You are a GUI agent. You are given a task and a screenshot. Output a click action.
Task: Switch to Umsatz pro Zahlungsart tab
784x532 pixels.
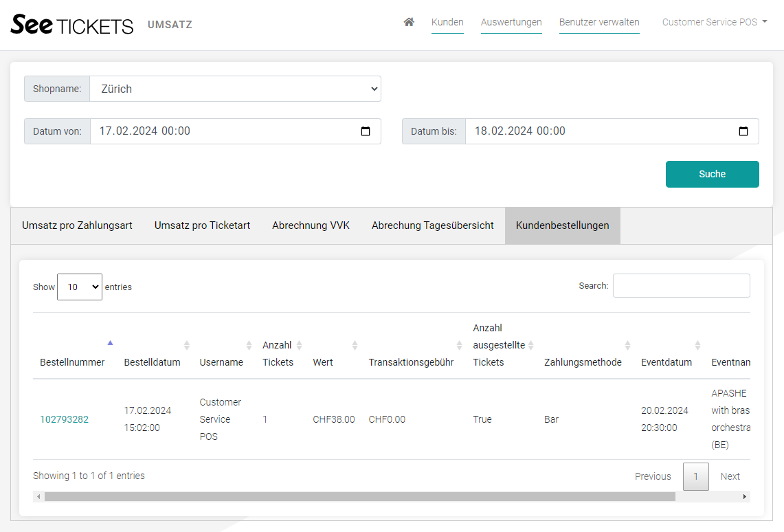[77, 225]
